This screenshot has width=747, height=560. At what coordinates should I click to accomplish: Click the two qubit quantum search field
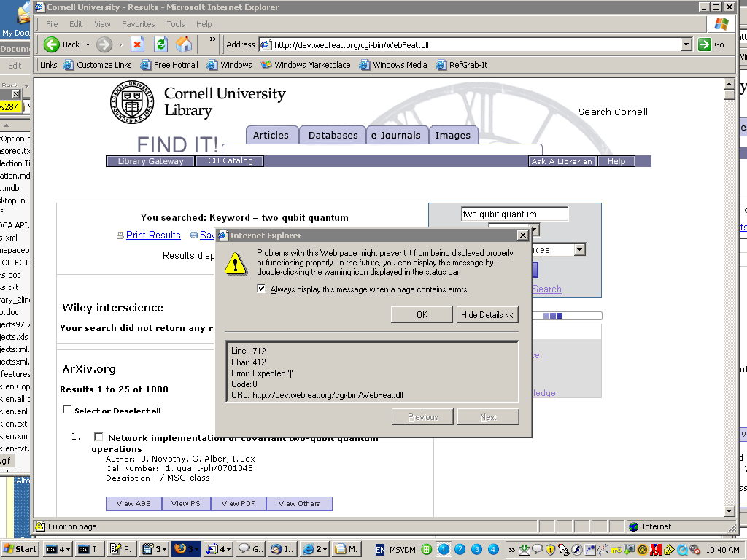tap(514, 214)
